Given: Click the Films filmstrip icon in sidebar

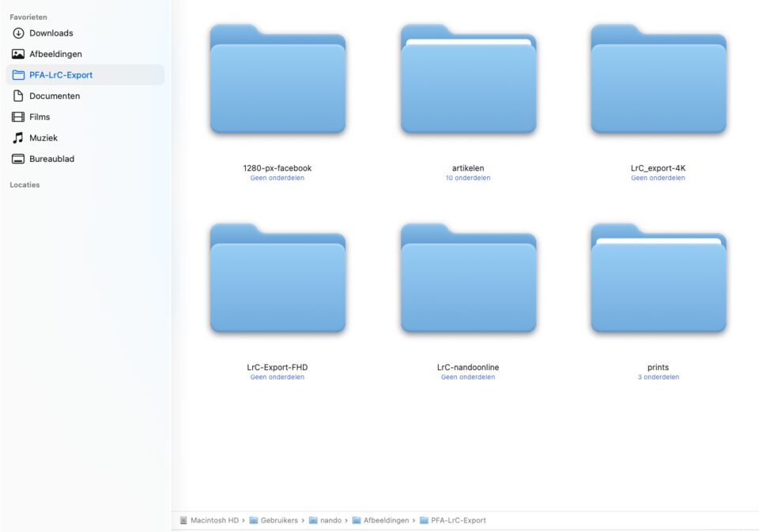Looking at the screenshot, I should (x=18, y=117).
